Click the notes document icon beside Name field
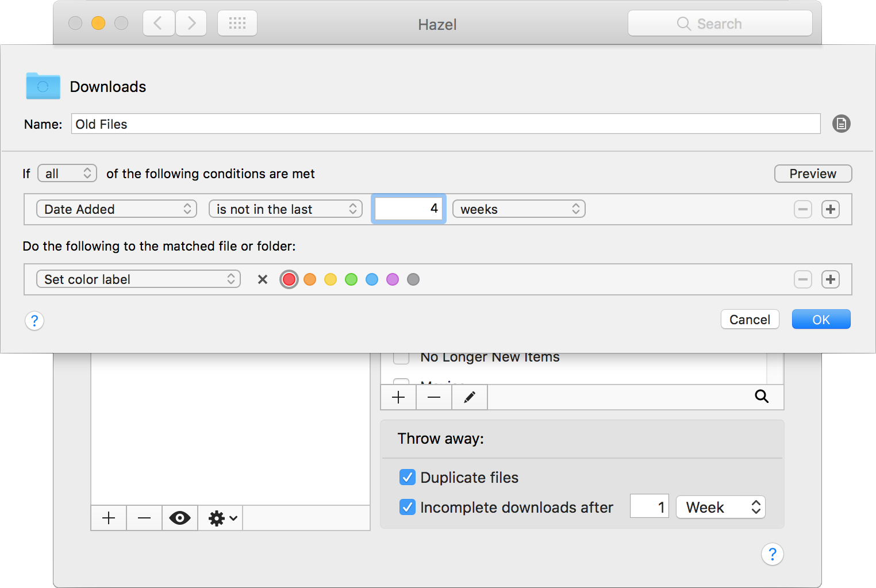876x588 pixels. tap(841, 124)
